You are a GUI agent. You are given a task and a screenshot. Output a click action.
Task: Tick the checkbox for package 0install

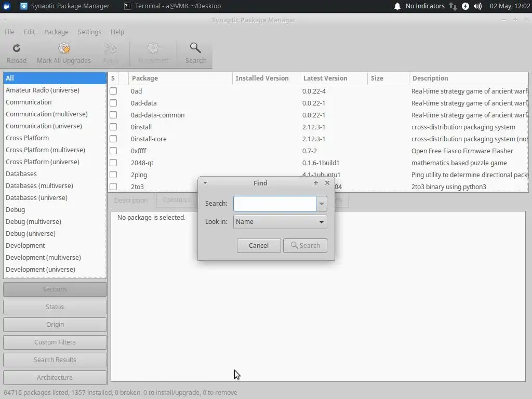[113, 127]
